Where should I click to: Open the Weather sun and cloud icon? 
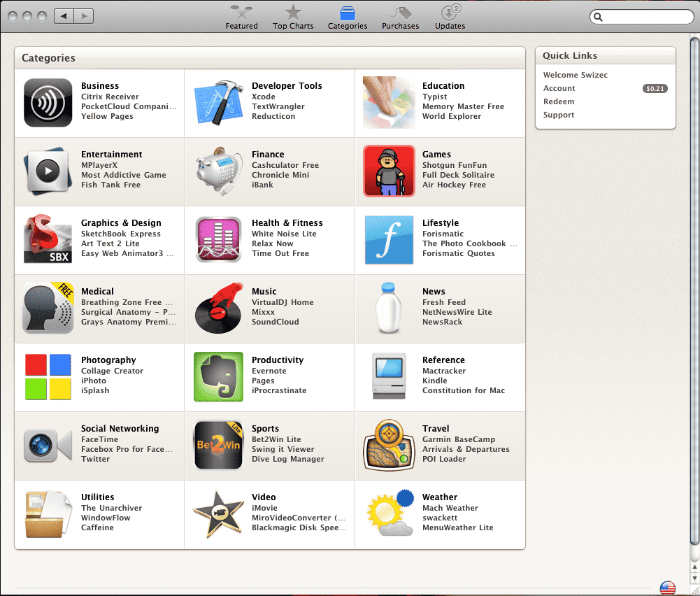pos(389,514)
